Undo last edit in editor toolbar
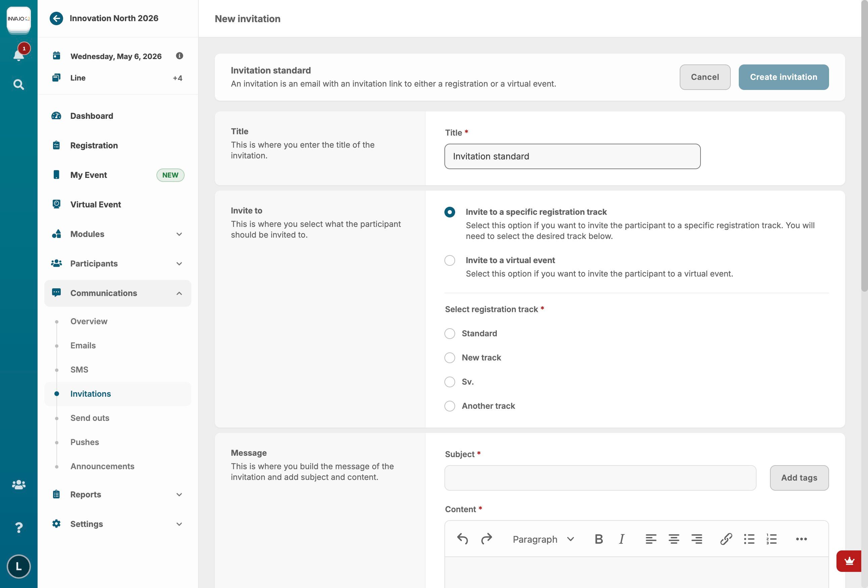Viewport: 868px width, 588px height. click(x=463, y=539)
